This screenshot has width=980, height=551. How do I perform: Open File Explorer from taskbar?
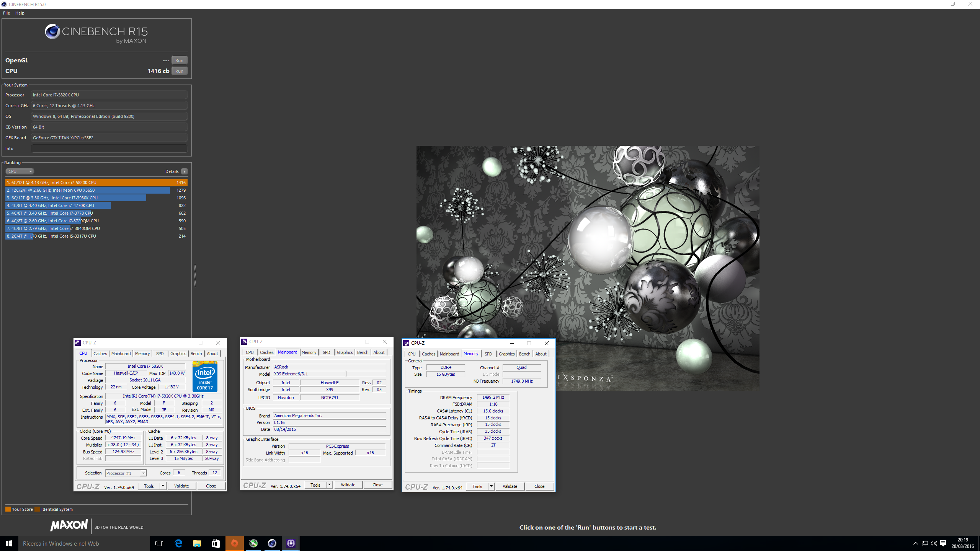pyautogui.click(x=197, y=543)
